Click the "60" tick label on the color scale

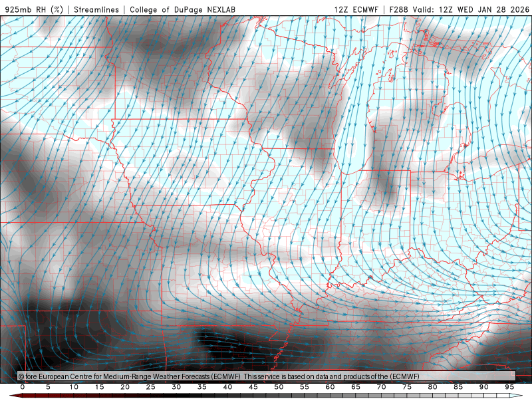point(330,387)
